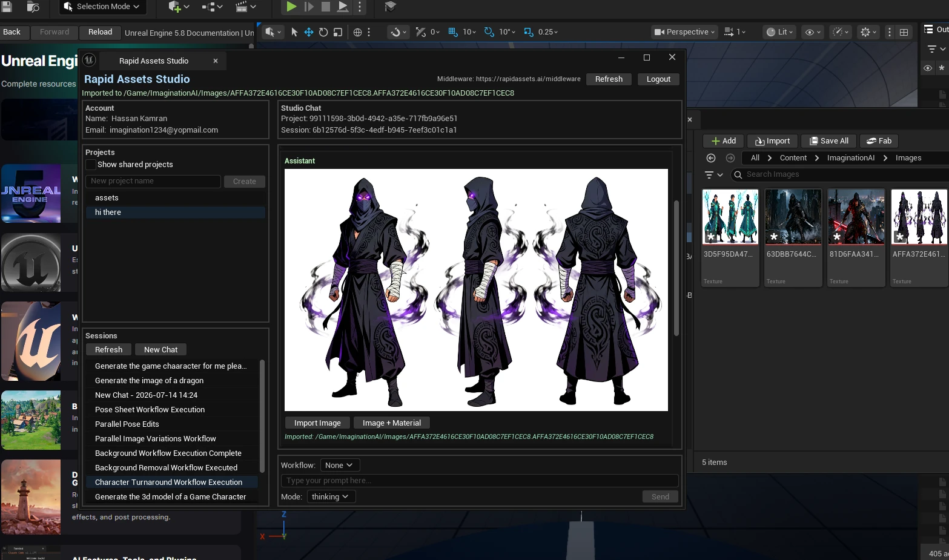Select the arrow Select-objects tool
949x560 pixels.
click(x=294, y=32)
